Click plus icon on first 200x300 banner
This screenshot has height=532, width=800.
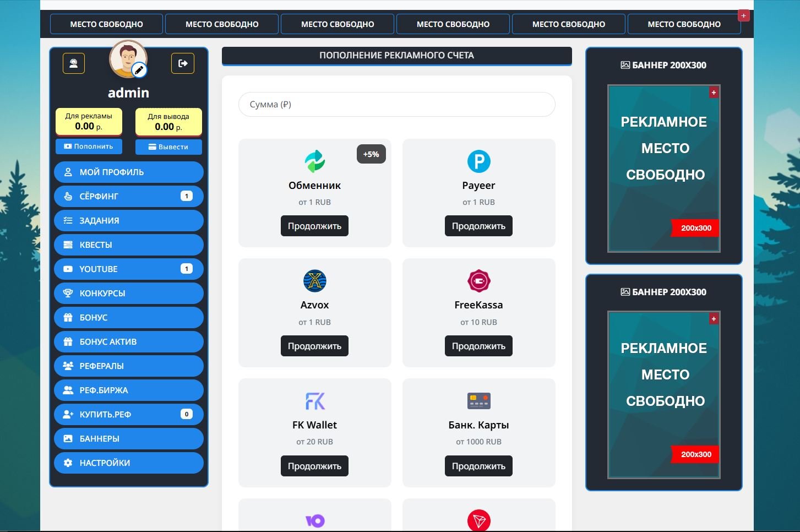point(714,93)
